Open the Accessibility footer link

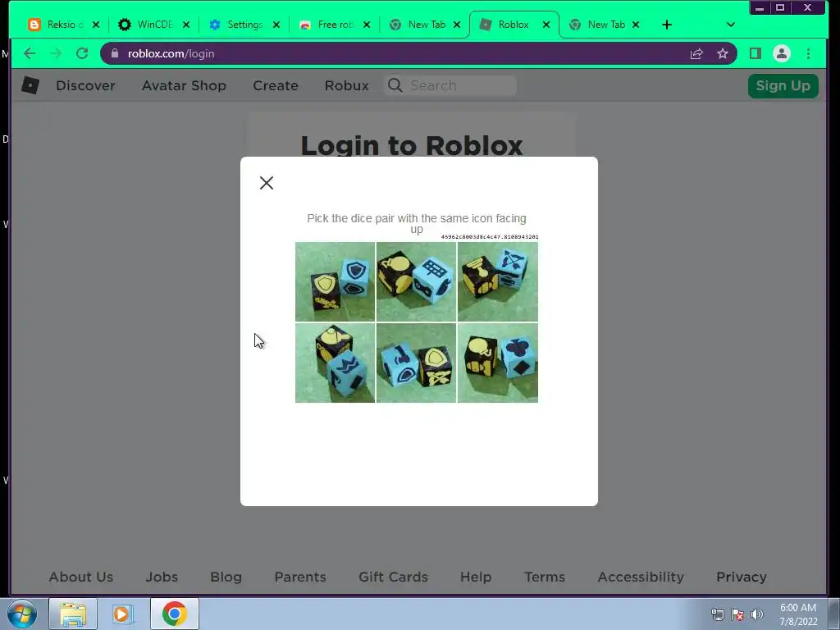point(641,577)
